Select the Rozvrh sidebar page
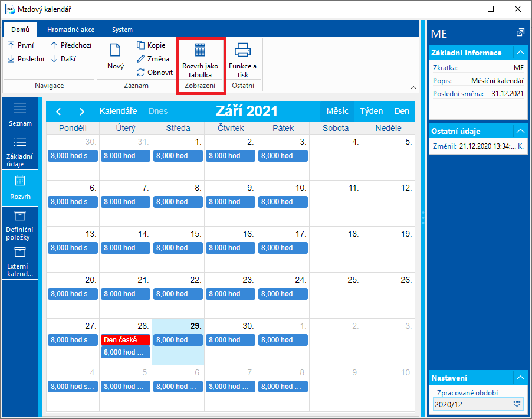The height and width of the screenshot is (419, 532). 20,188
